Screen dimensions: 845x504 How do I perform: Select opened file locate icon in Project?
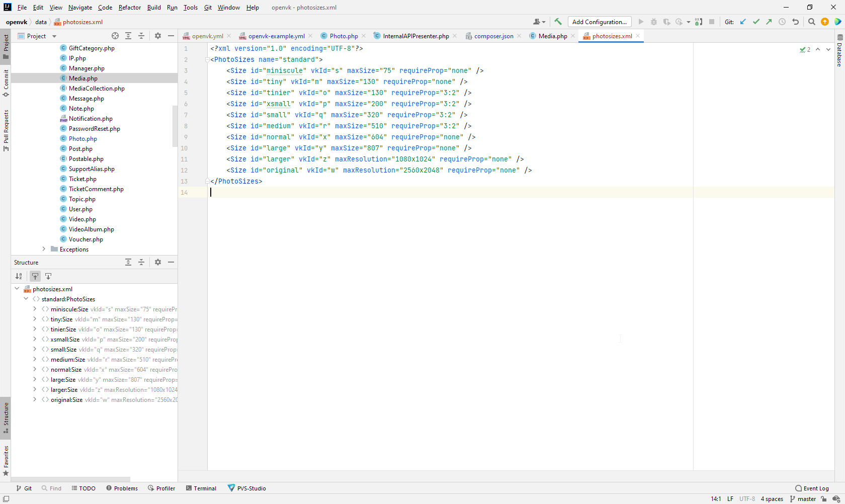(115, 36)
